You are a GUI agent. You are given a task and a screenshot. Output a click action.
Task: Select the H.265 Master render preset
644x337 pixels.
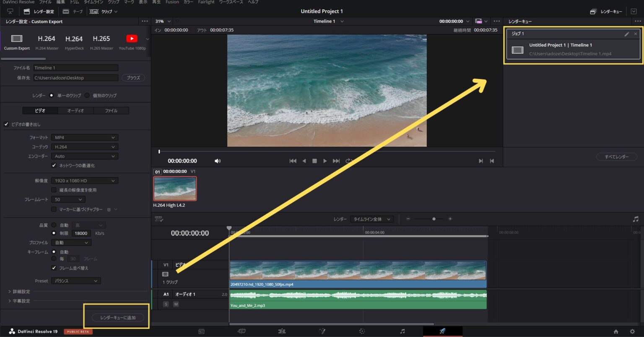pos(101,41)
